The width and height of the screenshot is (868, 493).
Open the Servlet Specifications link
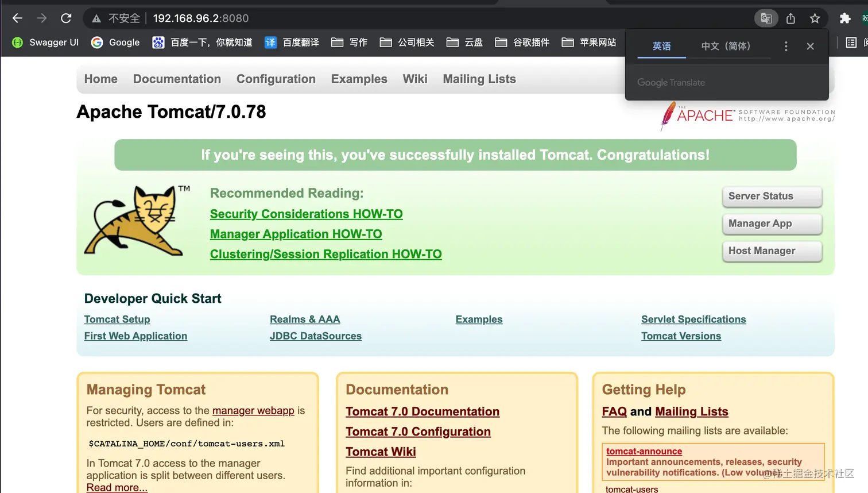pyautogui.click(x=693, y=319)
